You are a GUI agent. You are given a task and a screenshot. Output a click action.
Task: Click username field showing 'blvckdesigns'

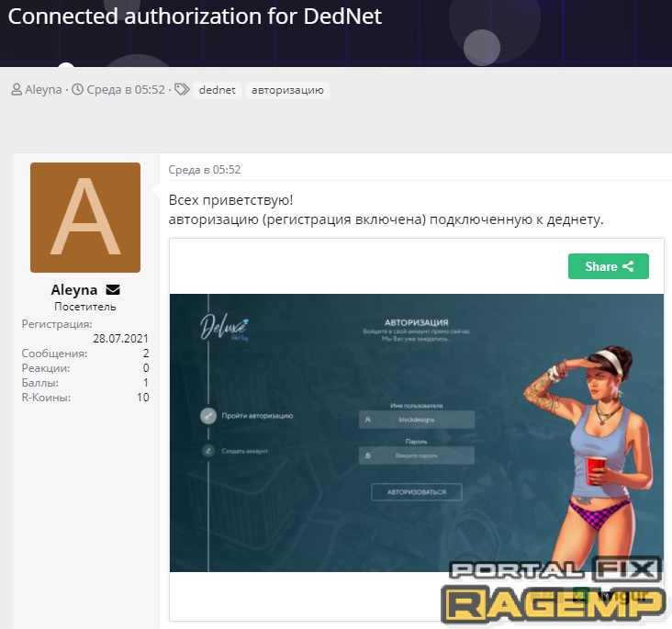(417, 420)
